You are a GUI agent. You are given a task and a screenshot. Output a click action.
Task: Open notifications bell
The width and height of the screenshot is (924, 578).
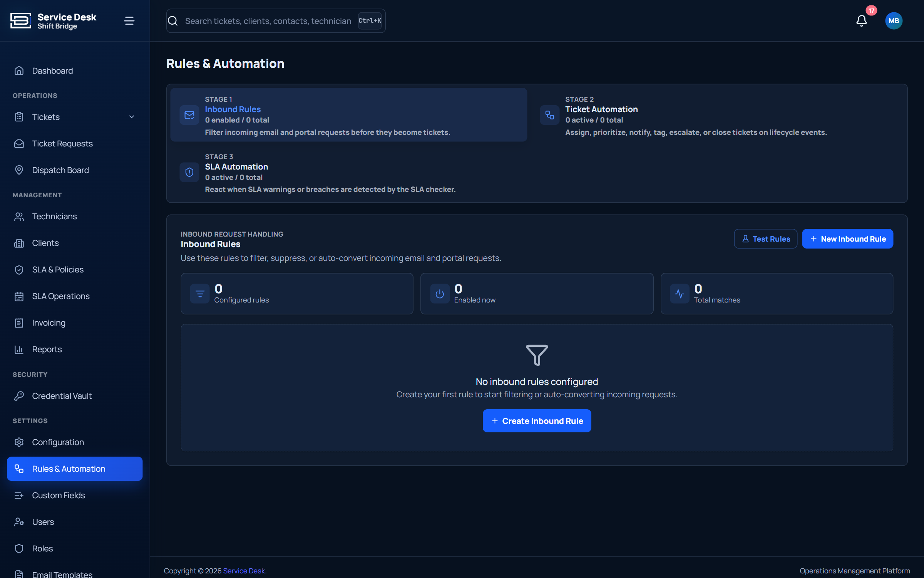[x=861, y=21]
